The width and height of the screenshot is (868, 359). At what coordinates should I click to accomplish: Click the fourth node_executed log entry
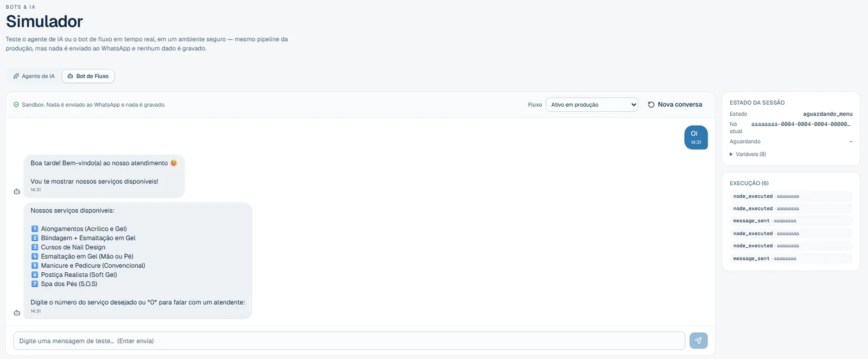pos(791,246)
